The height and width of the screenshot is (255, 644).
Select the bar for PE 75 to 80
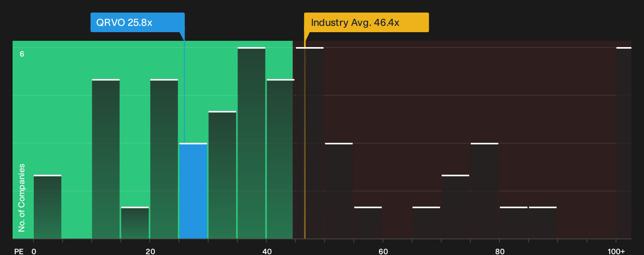485,191
